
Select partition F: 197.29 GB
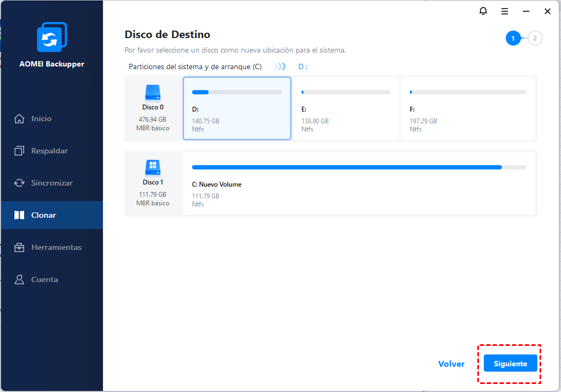(x=468, y=108)
